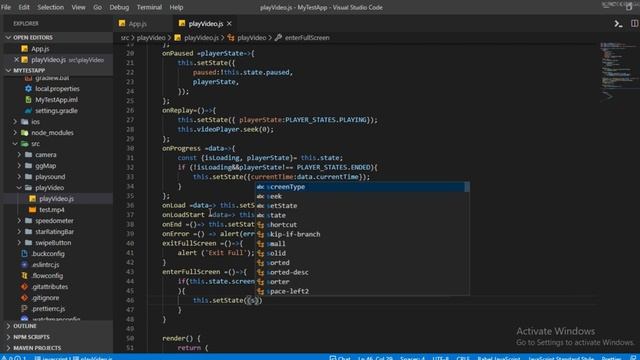Open local.properties file
Image resolution: width=640 pixels, height=360 pixels.
[x=57, y=89]
